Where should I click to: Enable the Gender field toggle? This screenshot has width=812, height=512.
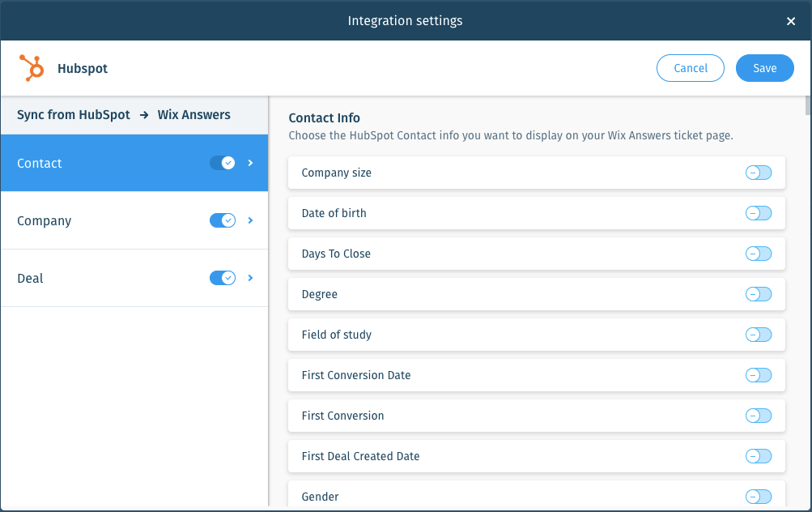click(x=759, y=497)
